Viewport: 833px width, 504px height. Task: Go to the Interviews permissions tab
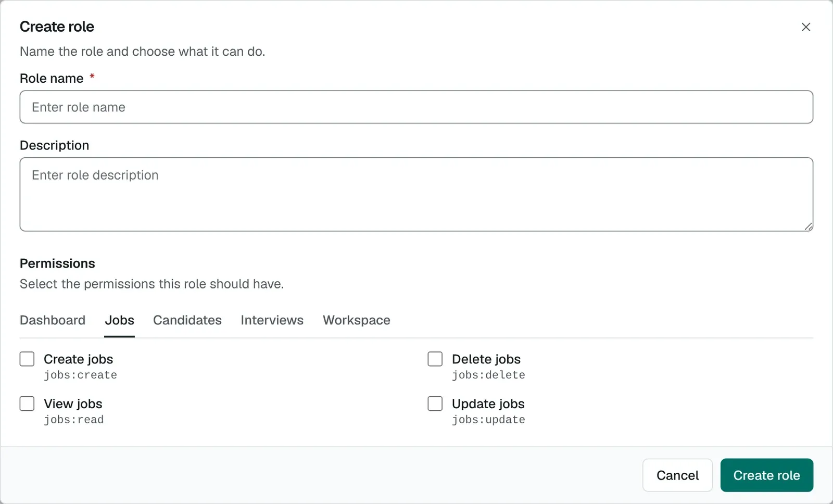[x=272, y=320]
